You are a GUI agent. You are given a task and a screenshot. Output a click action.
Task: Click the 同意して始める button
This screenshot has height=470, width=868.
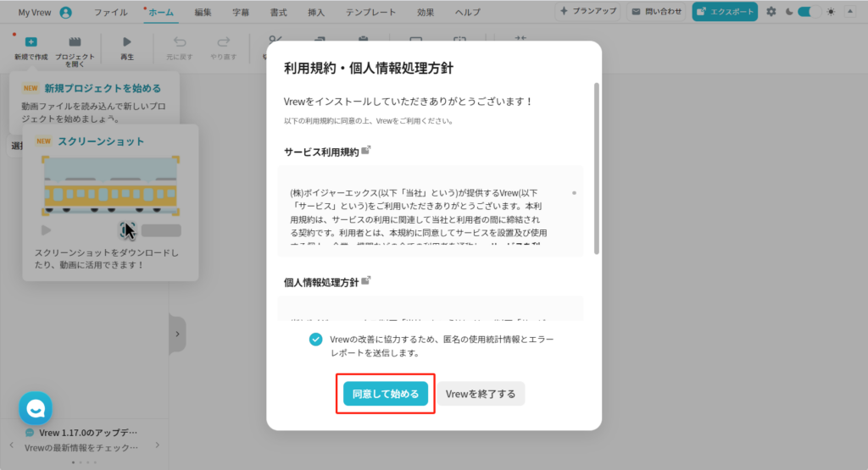point(386,394)
